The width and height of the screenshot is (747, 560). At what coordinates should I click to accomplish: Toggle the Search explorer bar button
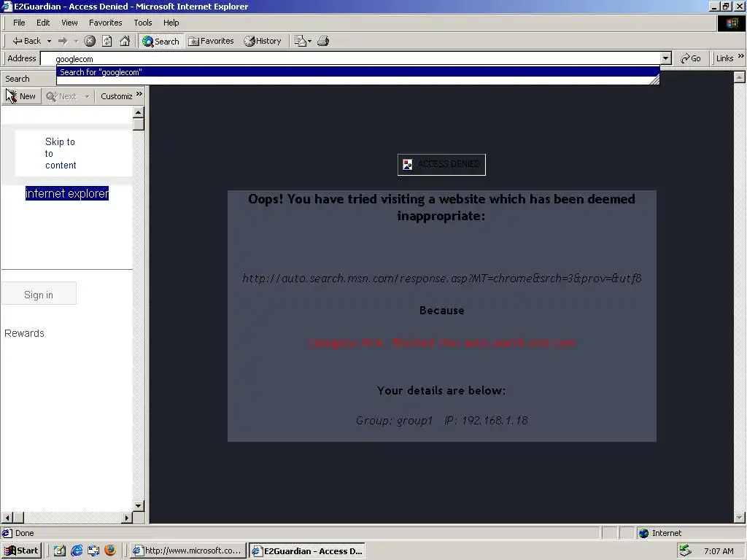point(160,41)
